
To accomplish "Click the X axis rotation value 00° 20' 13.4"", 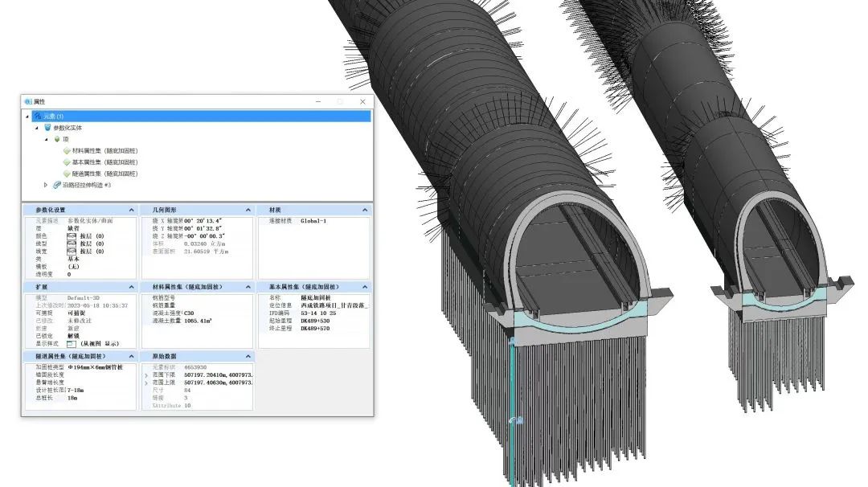I will pyautogui.click(x=204, y=221).
